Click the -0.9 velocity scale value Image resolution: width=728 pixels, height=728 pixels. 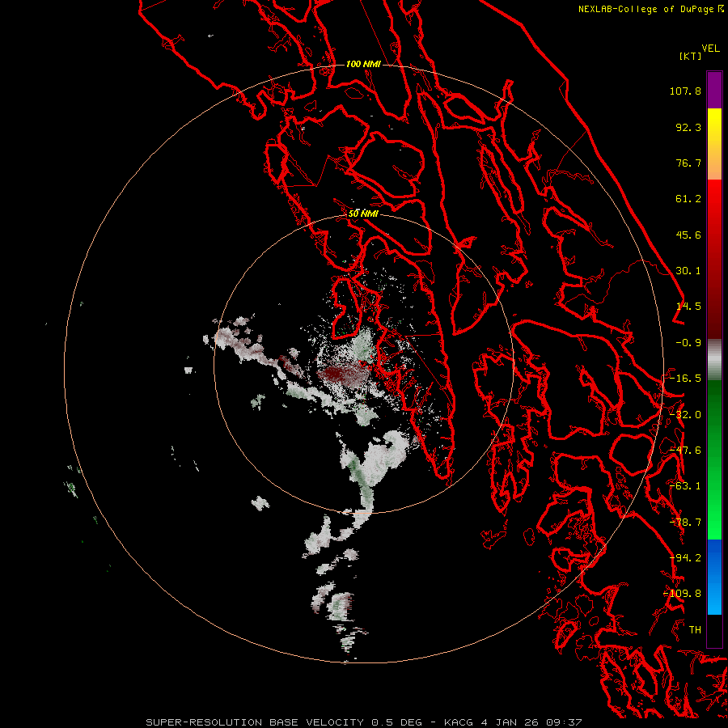tap(688, 343)
